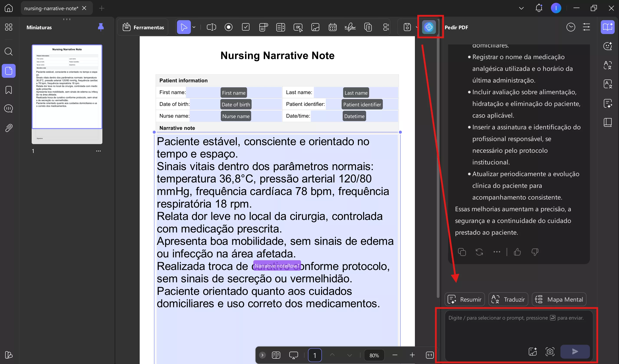Open the AI panel settings sliders icon
The width and height of the screenshot is (619, 364).
[586, 27]
